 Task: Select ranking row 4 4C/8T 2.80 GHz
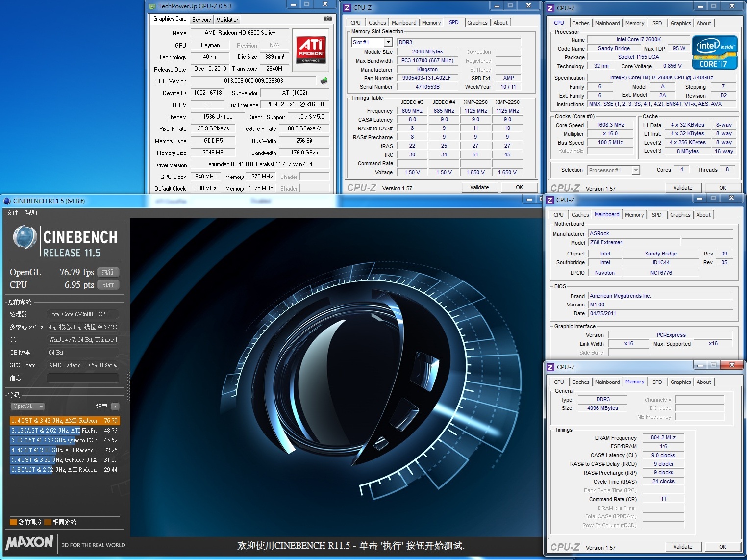[x=65, y=450]
